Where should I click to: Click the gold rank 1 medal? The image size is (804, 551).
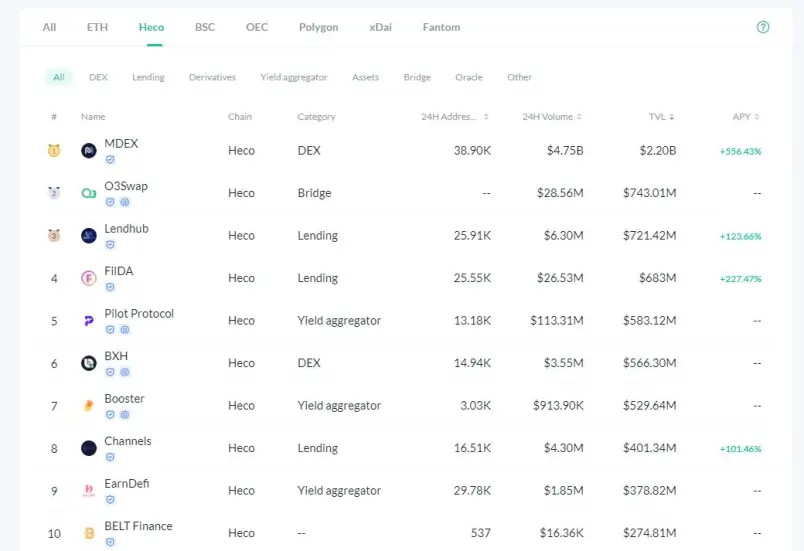tap(54, 151)
